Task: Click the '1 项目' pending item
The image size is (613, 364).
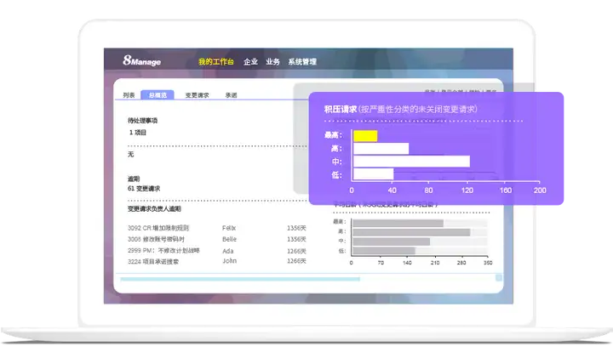Action: click(138, 133)
